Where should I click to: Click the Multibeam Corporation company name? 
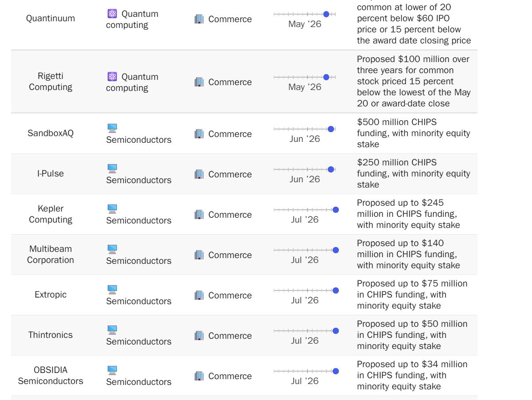pyautogui.click(x=50, y=255)
